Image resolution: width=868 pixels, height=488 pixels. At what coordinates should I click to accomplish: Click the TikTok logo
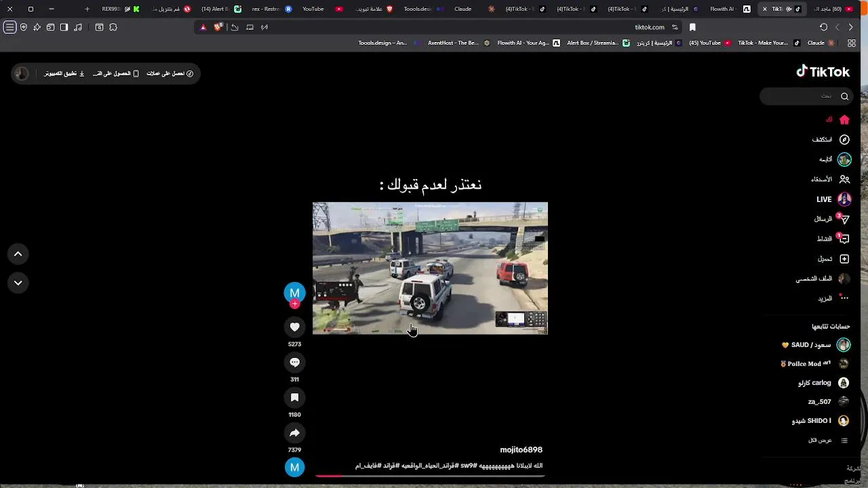coord(823,72)
